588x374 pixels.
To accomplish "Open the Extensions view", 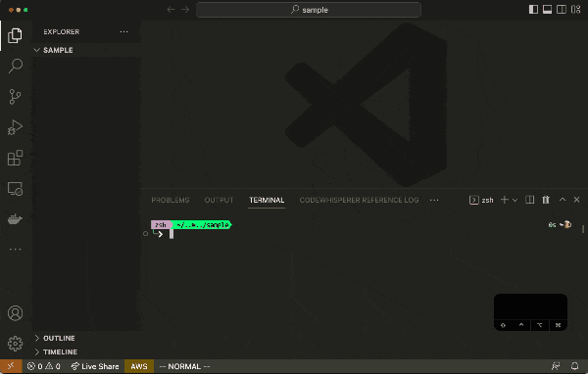I will (15, 158).
